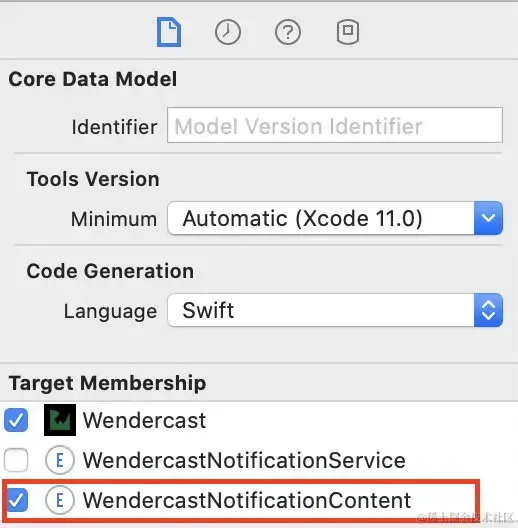Click the Core Data Model section title
The height and width of the screenshot is (528, 518).
click(x=93, y=79)
